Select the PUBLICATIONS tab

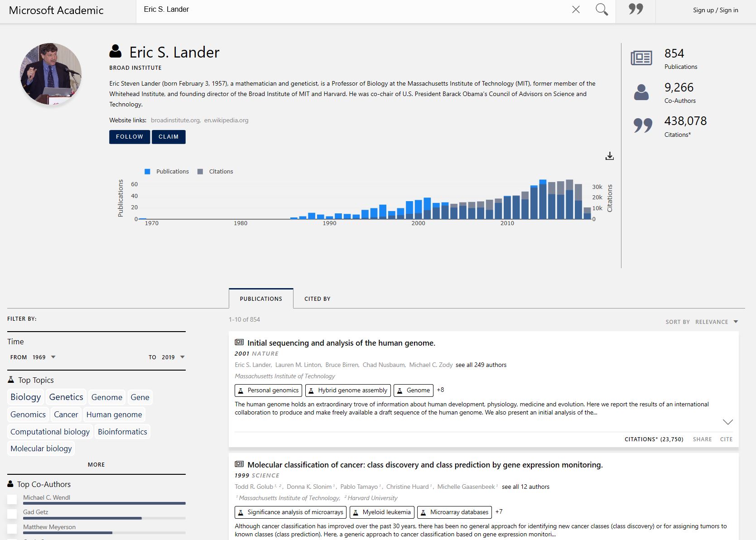(261, 299)
